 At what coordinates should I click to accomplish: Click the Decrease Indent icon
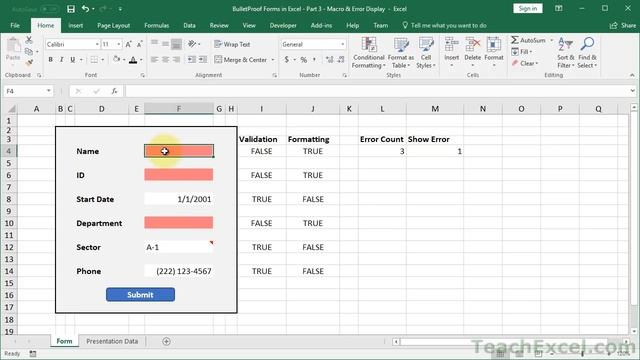(x=191, y=60)
